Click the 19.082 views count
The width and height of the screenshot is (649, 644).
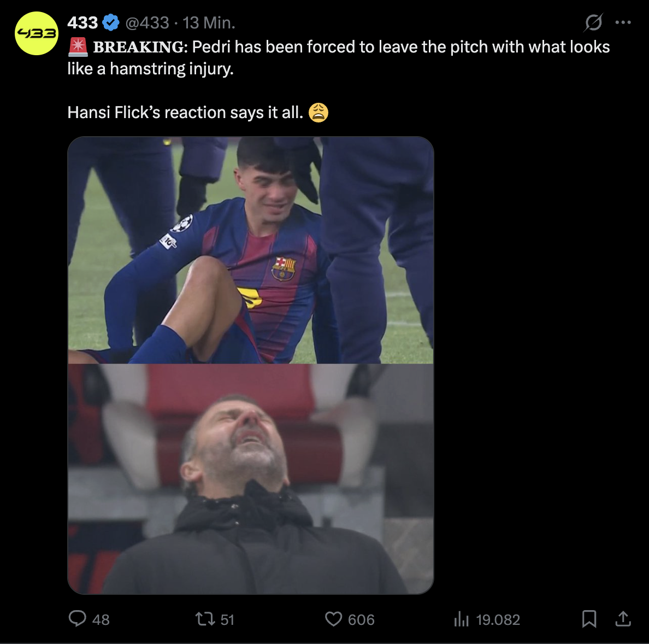point(498,619)
